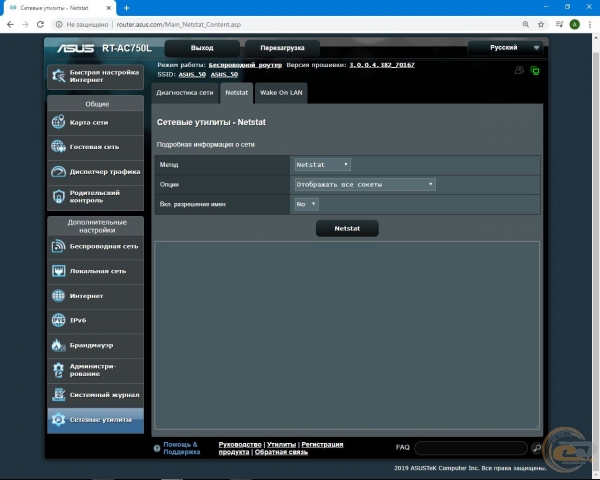600x480 pixels.
Task: Click the Перезагрузка reboot button
Action: pyautogui.click(x=282, y=48)
